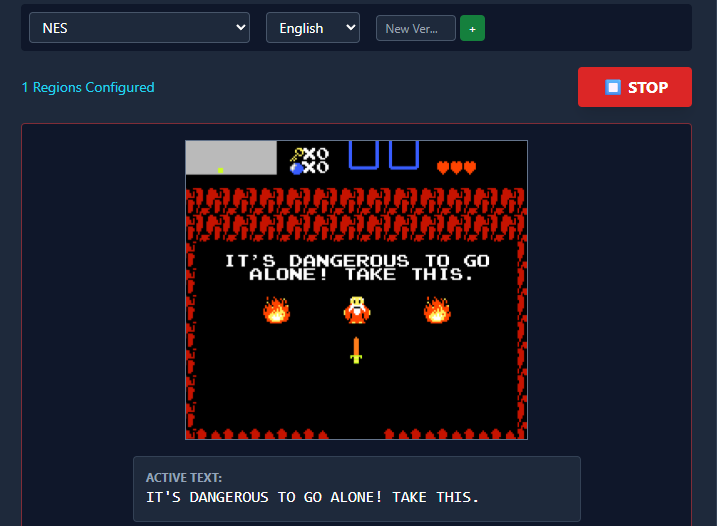The image size is (717, 526).
Task: Click the old man character sprite
Action: (356, 310)
